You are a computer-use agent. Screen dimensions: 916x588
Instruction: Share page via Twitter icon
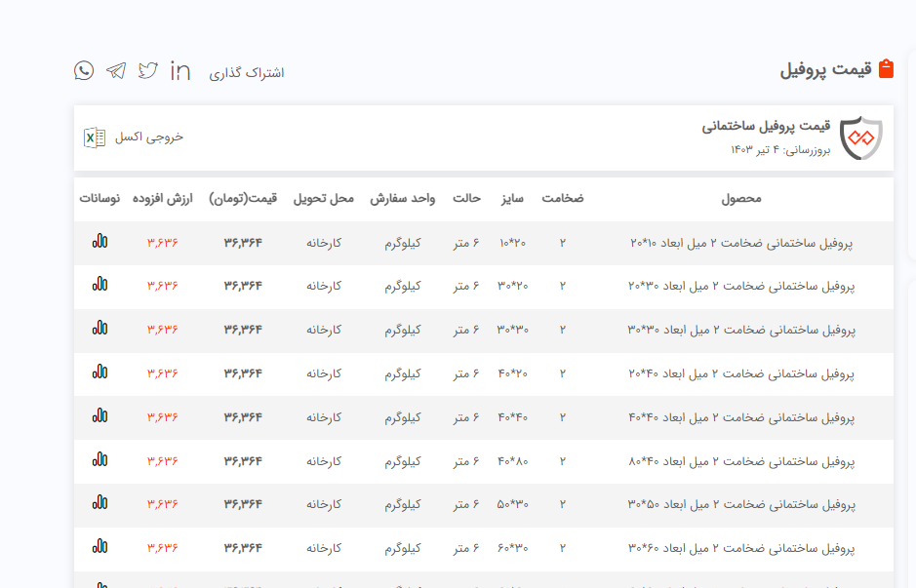[148, 70]
